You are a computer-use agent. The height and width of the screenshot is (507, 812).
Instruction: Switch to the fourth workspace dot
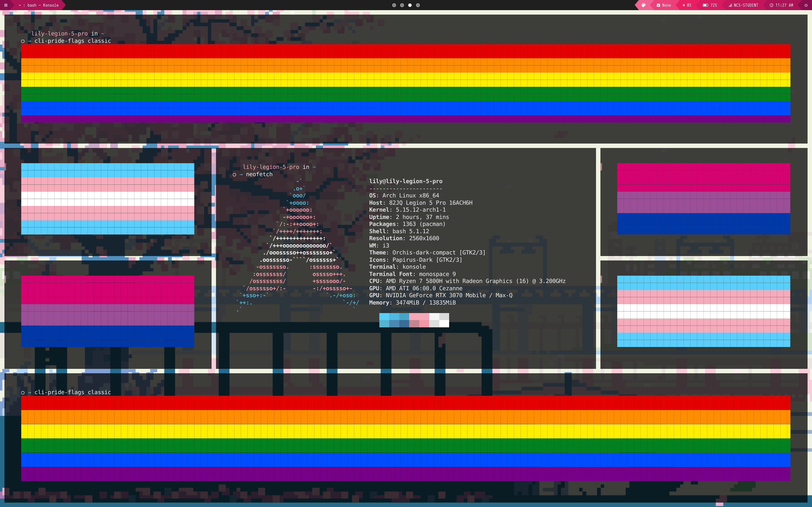[418, 5]
